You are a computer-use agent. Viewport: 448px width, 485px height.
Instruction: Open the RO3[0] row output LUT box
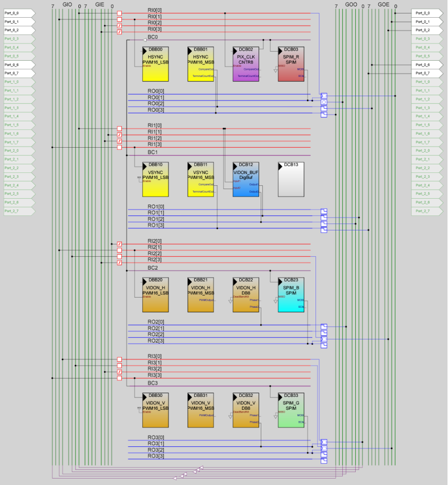pyautogui.click(x=324, y=442)
